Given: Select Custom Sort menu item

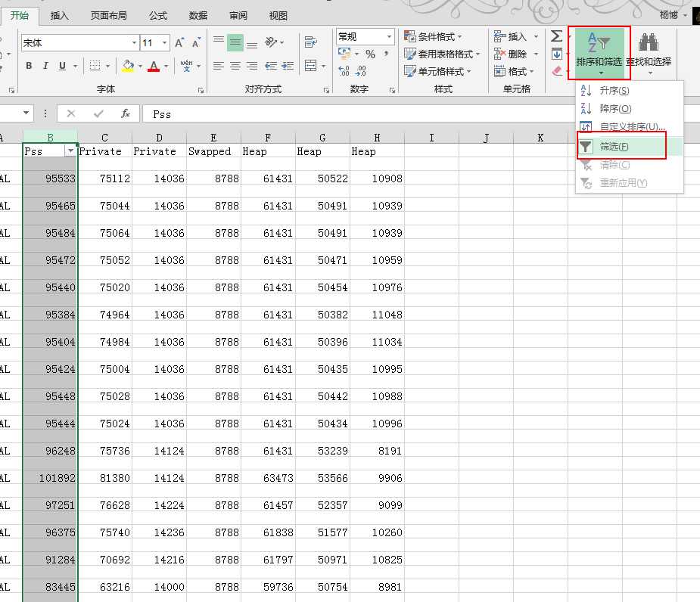Looking at the screenshot, I should pos(629,126).
